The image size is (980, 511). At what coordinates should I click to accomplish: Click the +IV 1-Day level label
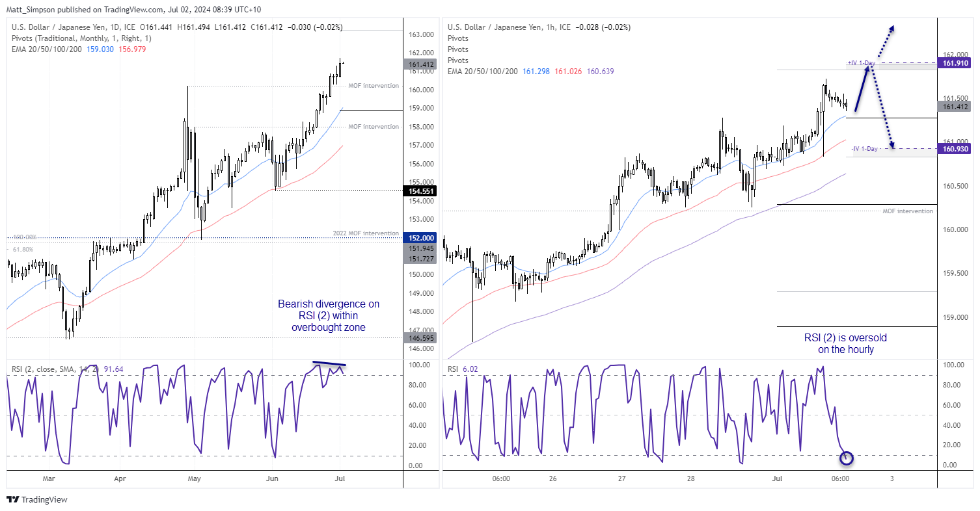(x=862, y=63)
